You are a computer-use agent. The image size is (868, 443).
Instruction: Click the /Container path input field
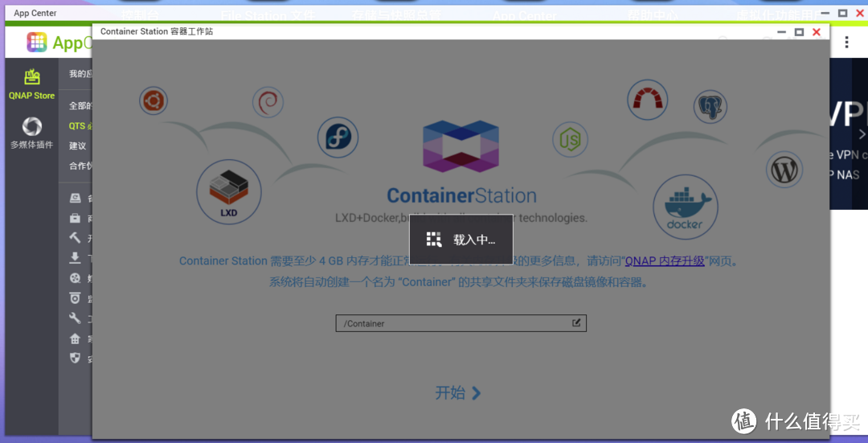coord(461,323)
